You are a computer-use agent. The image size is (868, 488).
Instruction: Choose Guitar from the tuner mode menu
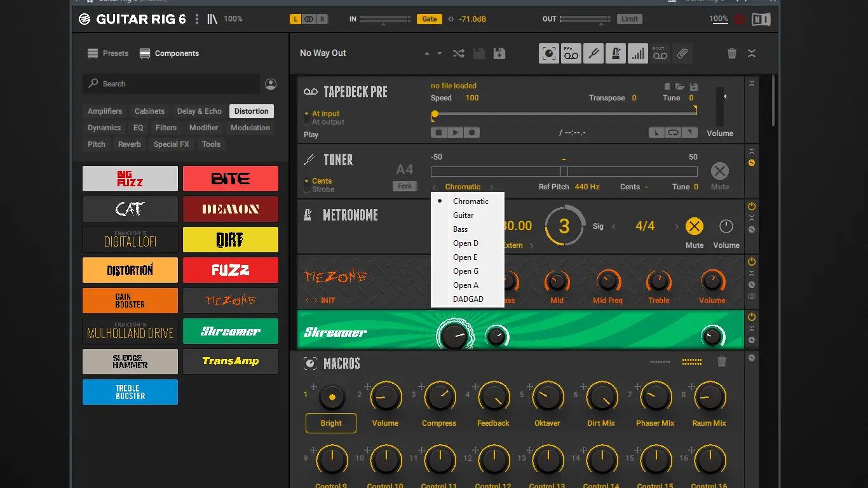(x=468, y=215)
